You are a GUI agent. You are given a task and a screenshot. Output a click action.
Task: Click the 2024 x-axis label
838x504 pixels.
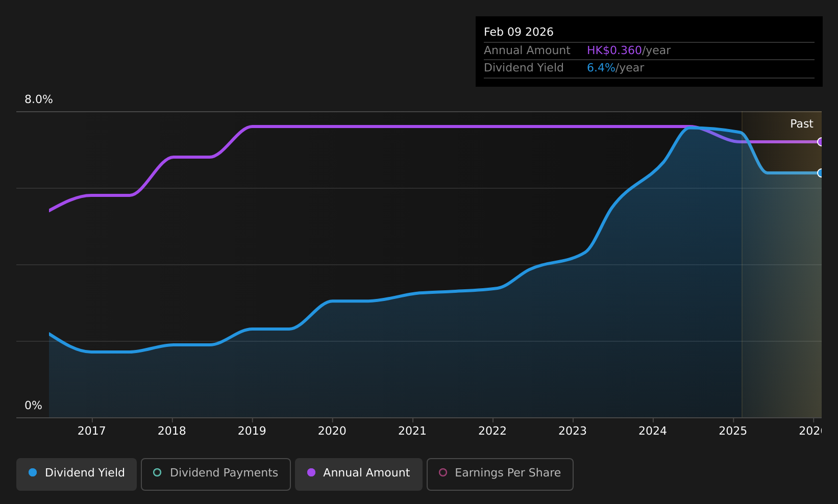tap(653, 431)
